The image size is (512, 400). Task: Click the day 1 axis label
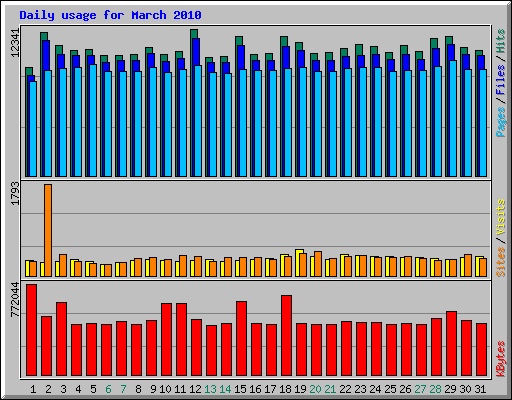pyautogui.click(x=33, y=389)
